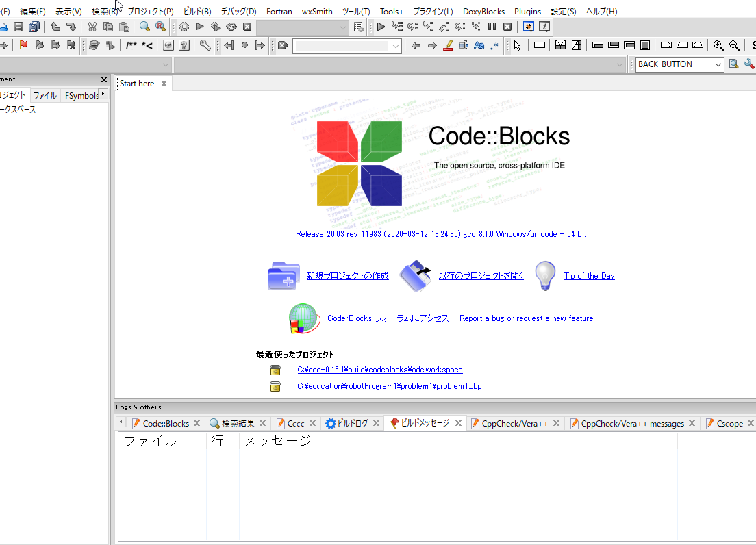756x545 pixels.
Task: Toggle regex search option
Action: 494,46
